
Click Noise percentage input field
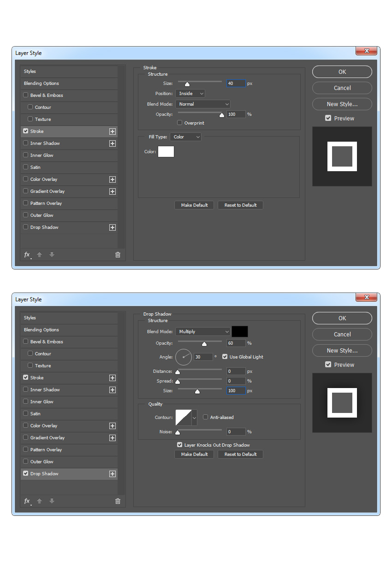(x=236, y=432)
